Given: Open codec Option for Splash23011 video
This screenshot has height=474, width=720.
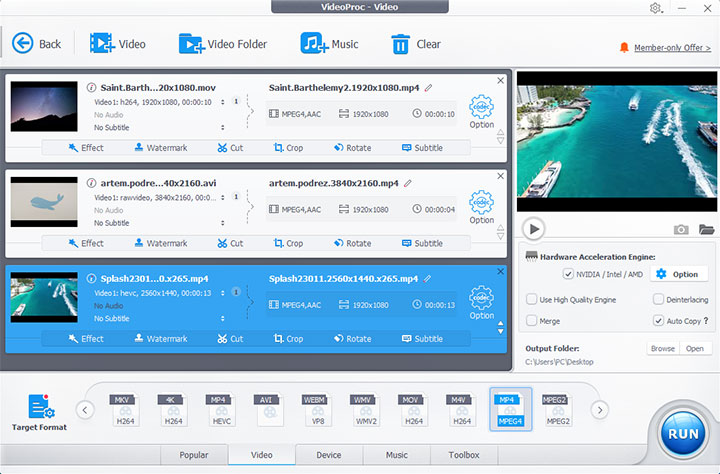Looking at the screenshot, I should coord(481,303).
